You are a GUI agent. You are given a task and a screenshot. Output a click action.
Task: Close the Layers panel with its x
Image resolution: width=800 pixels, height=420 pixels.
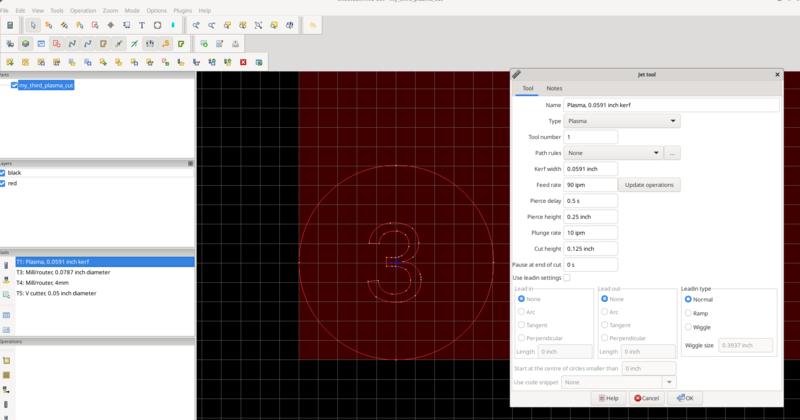(x=190, y=163)
